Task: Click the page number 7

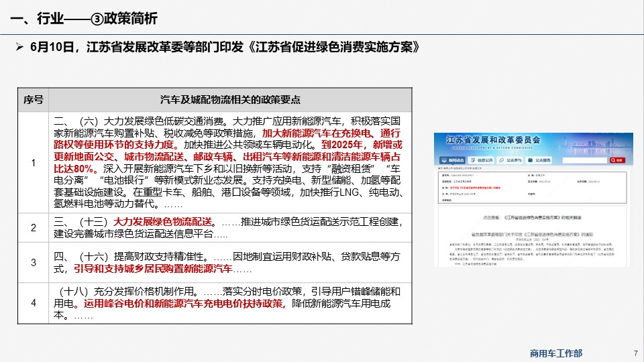Action: (636, 353)
